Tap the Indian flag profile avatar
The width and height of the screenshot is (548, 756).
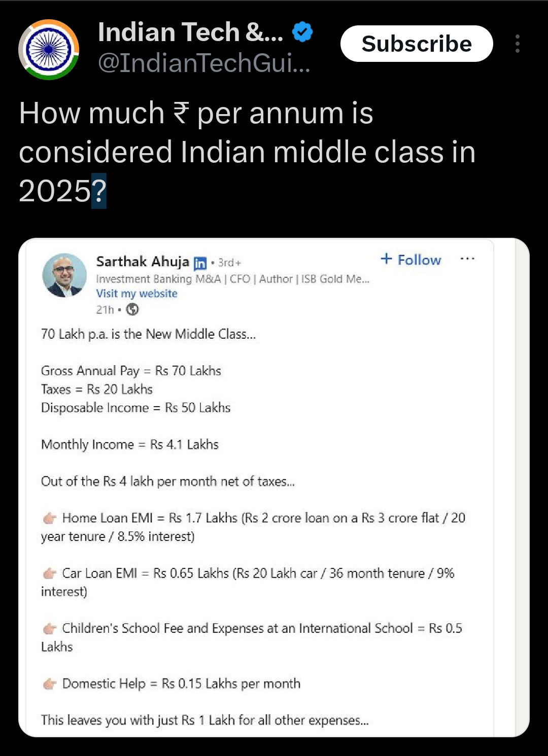click(x=49, y=49)
